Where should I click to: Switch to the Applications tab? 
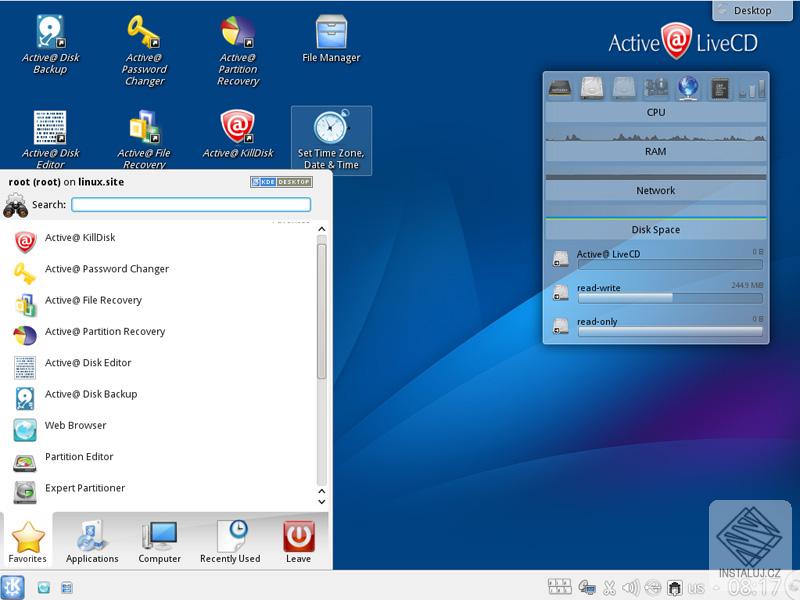(x=92, y=542)
